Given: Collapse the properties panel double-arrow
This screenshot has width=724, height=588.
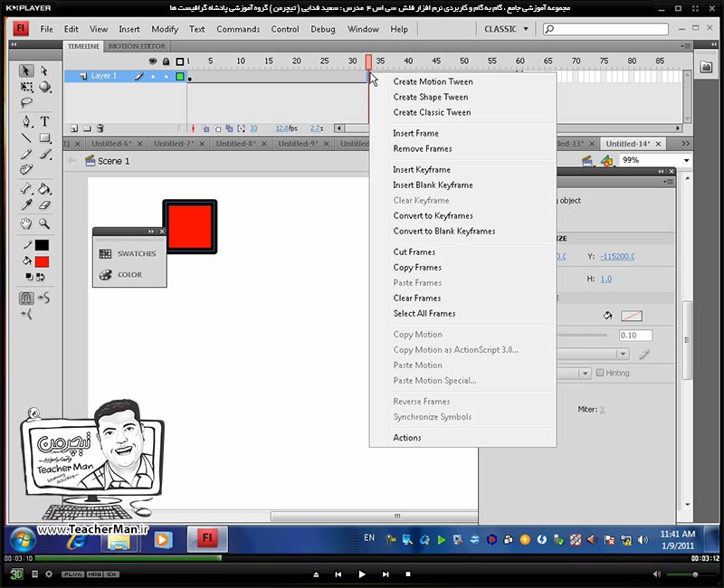Looking at the screenshot, I should click(662, 171).
